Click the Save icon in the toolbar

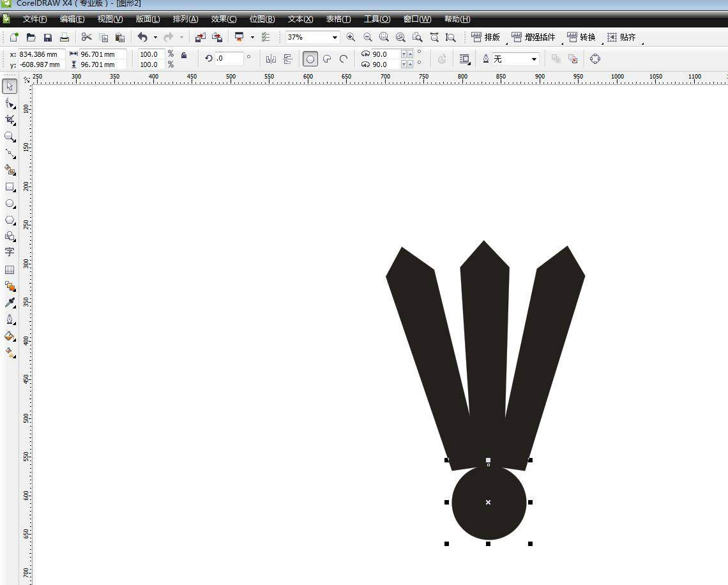click(x=47, y=38)
